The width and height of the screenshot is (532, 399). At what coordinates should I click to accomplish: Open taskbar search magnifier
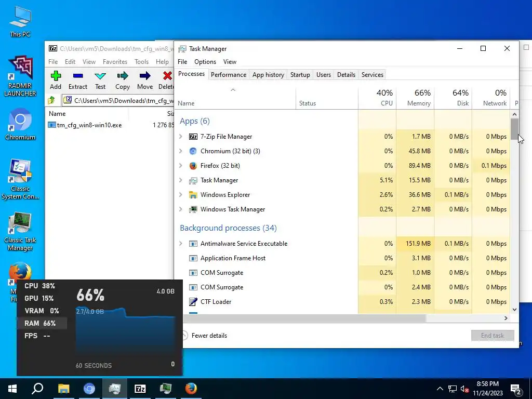pyautogui.click(x=37, y=389)
